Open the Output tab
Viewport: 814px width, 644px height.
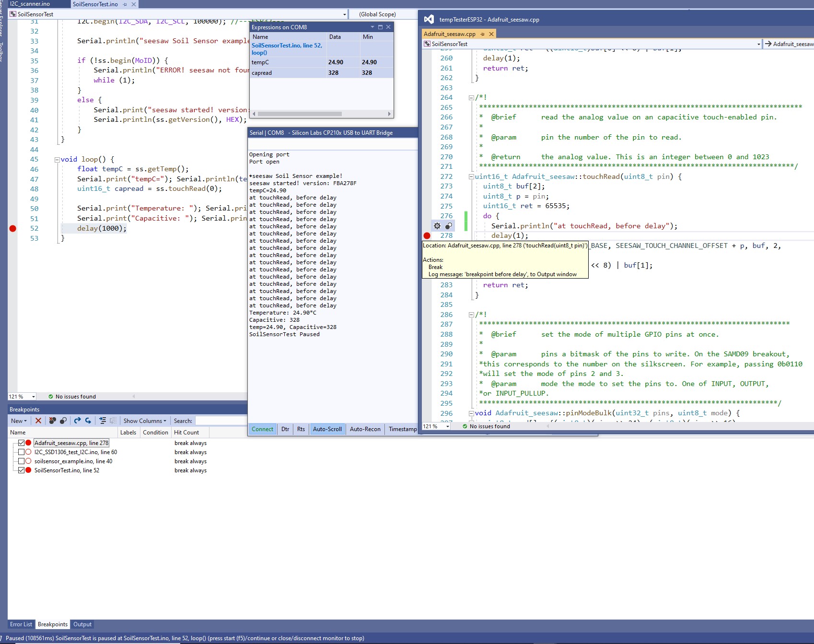point(82,624)
